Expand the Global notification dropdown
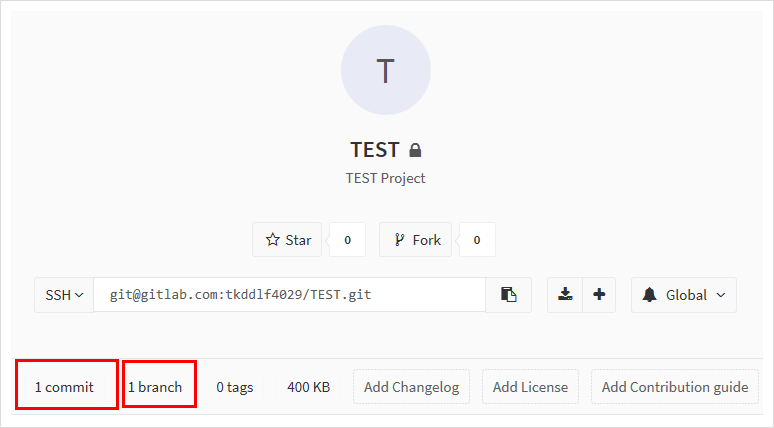The width and height of the screenshot is (774, 428). (x=684, y=295)
